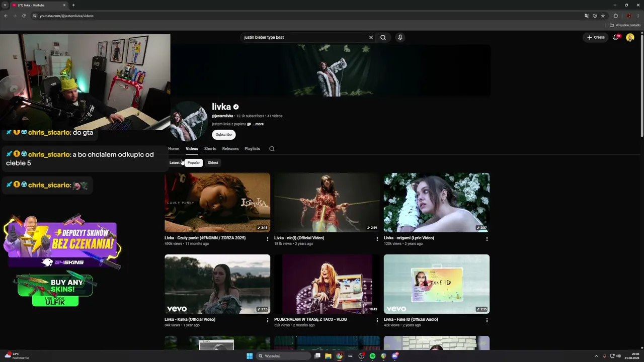Start voice search with the microphone icon

[400, 37]
